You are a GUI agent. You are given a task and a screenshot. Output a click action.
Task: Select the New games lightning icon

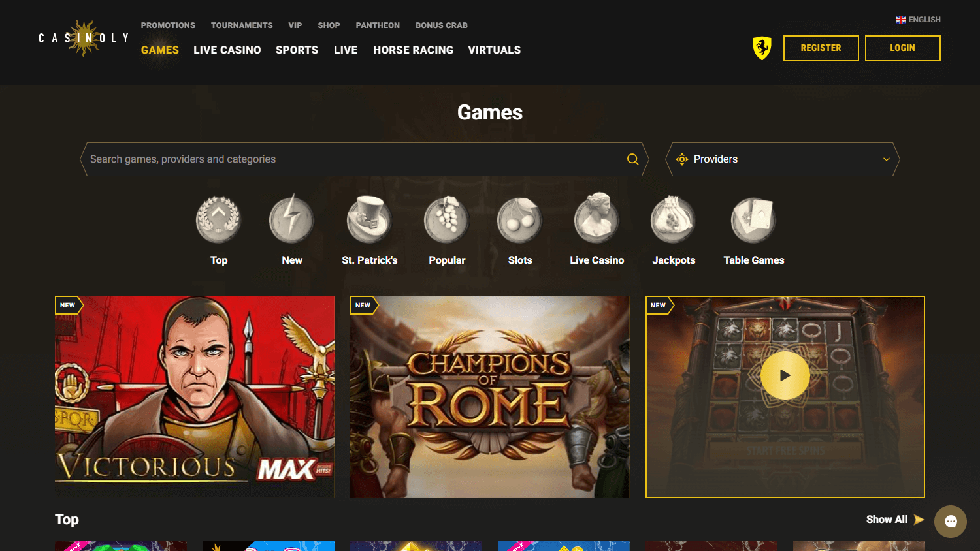[x=292, y=219]
